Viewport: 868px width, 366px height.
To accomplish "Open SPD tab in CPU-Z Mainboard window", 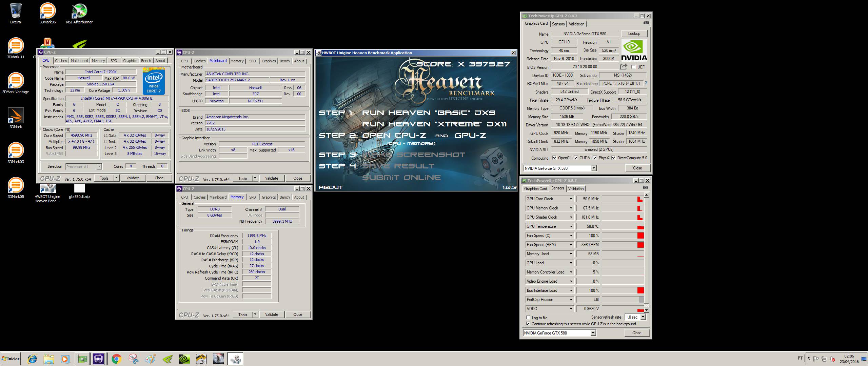I will click(x=253, y=61).
